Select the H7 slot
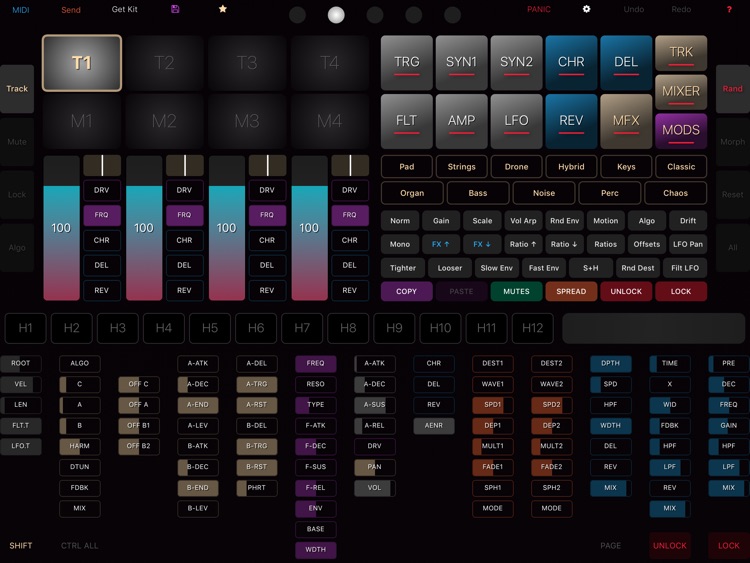This screenshot has height=563, width=750. tap(302, 328)
